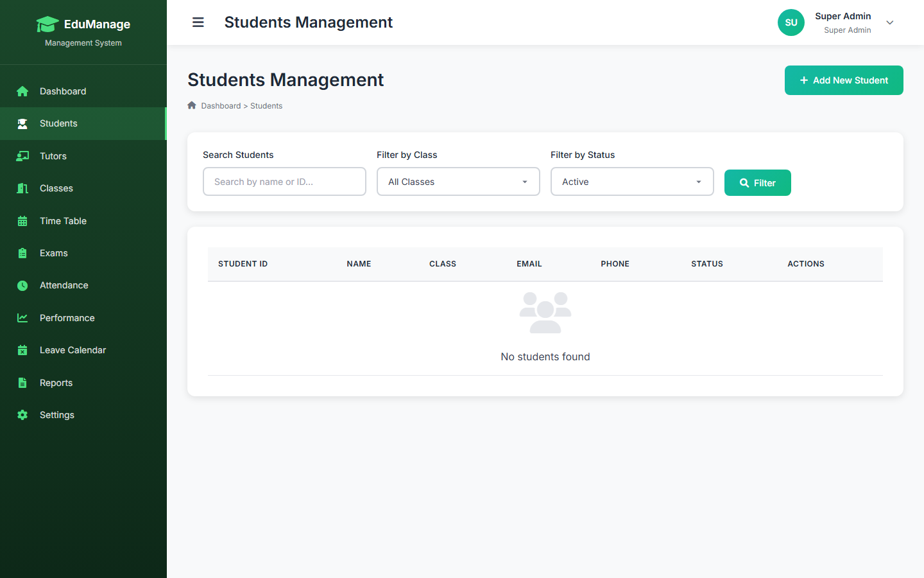This screenshot has width=924, height=578.
Task: Open Leave Calendar from sidebar
Action: tap(83, 350)
